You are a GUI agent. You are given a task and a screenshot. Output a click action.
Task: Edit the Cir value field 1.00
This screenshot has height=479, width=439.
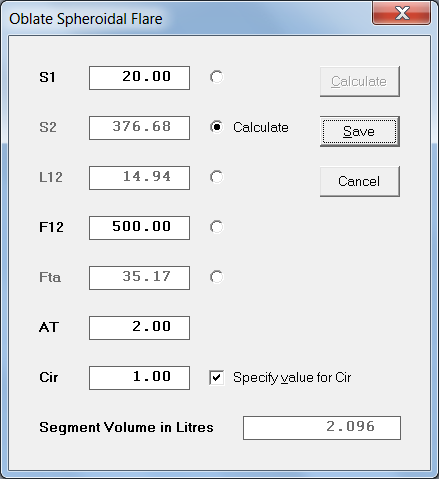[139, 378]
